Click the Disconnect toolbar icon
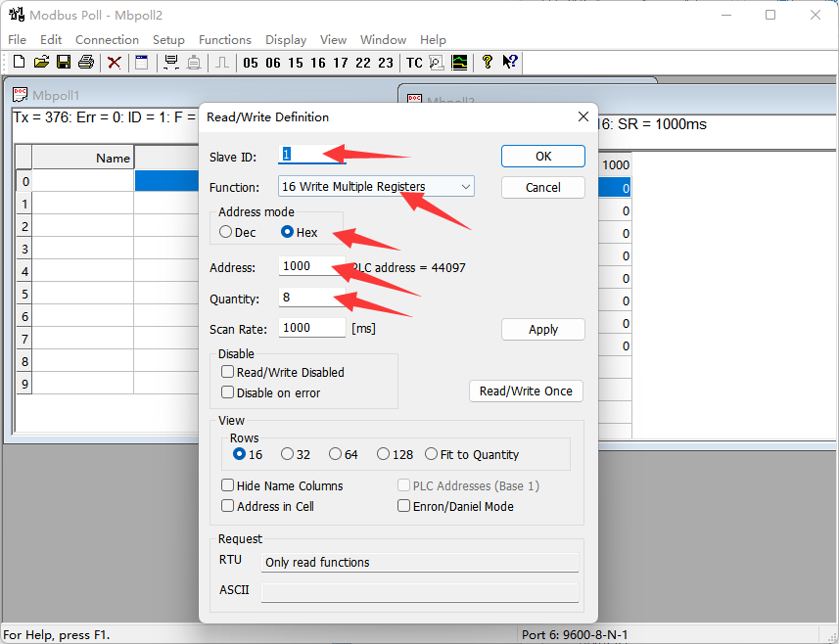 pos(194,62)
